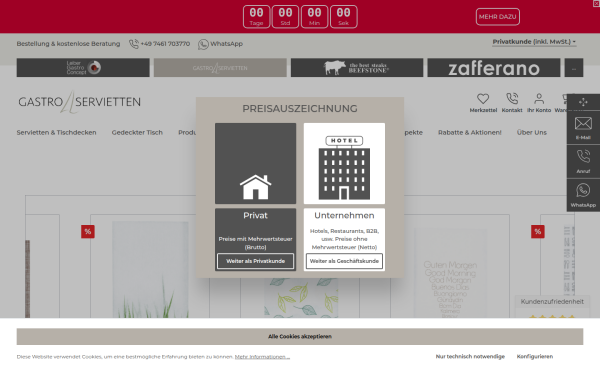The height and width of the screenshot is (375, 600).
Task: Select the Gastro Servietten shop tab
Action: tap(220, 68)
